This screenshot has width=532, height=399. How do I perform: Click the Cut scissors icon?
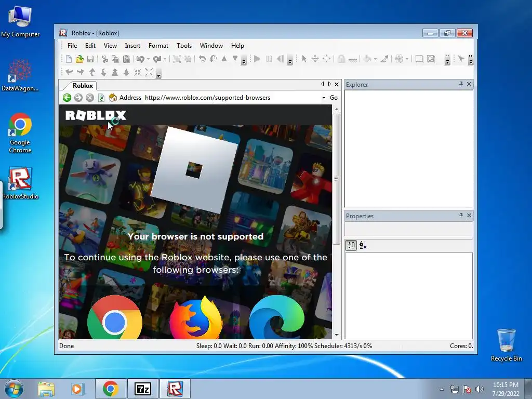click(x=105, y=59)
